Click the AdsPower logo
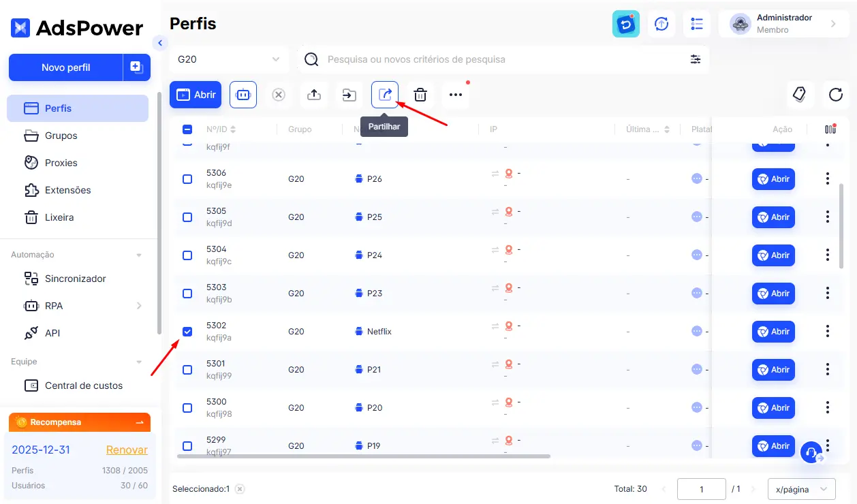 click(77, 28)
